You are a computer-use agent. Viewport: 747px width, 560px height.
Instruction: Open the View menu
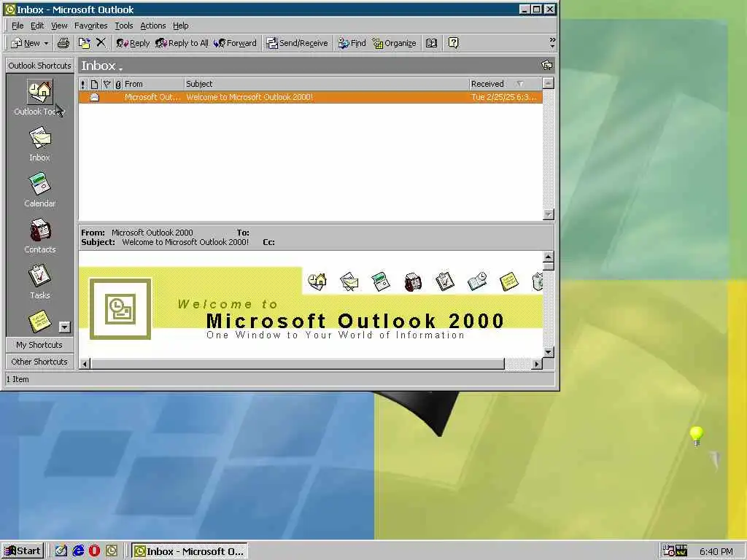tap(60, 26)
